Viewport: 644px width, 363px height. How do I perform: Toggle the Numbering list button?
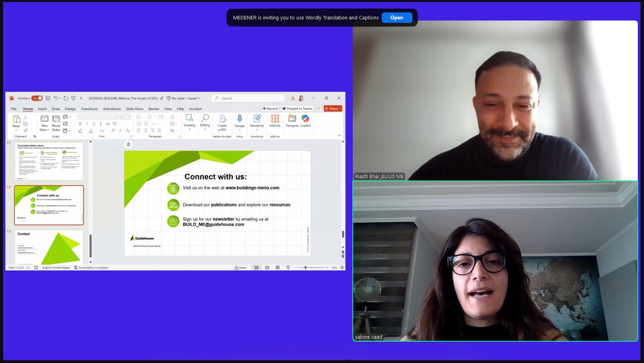coord(149,117)
